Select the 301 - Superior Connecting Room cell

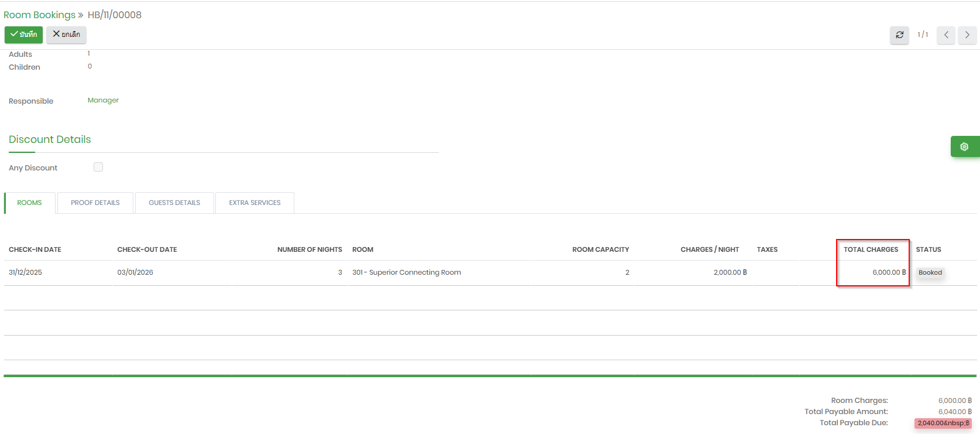tap(407, 272)
